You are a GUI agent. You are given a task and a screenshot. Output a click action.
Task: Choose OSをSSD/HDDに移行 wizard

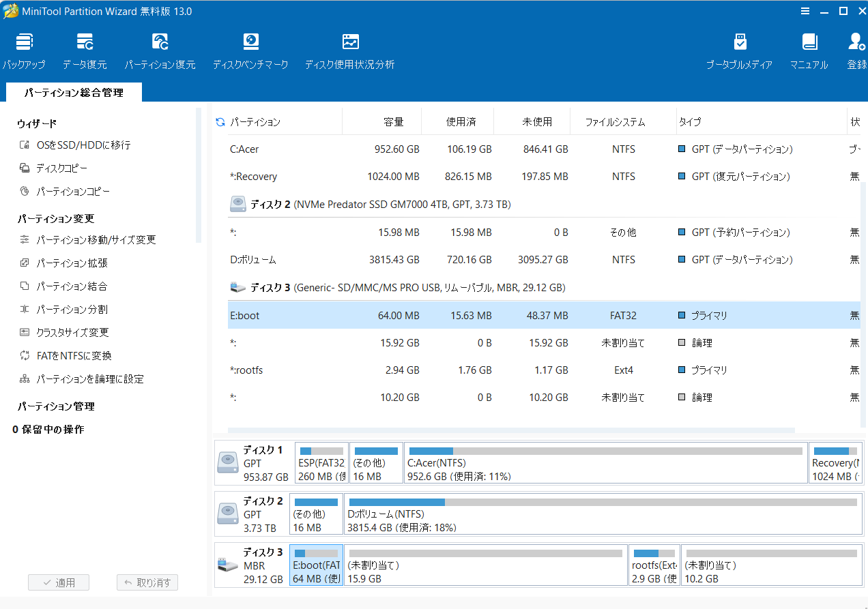point(83,145)
